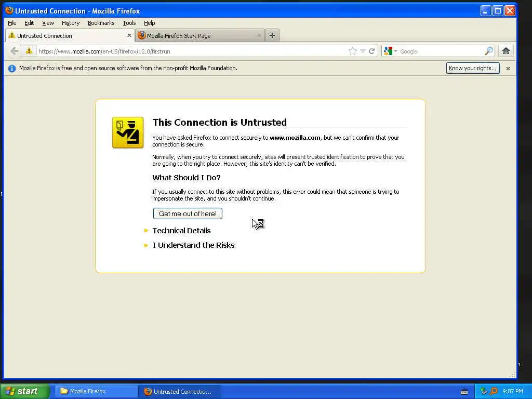Viewport: 532px width, 399px height.
Task: Close the Mozilla Firefox Start Page tab
Action: pos(259,35)
